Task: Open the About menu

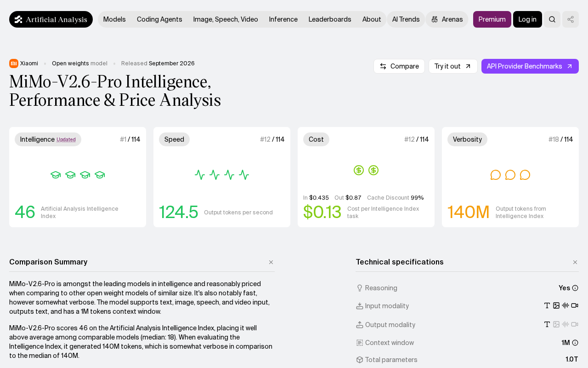Action: point(372,19)
